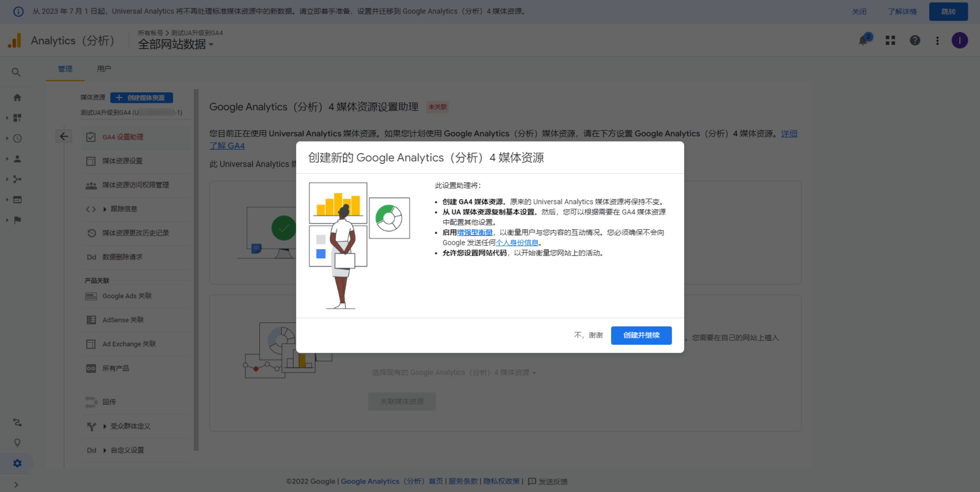Open the 选择现有的 Google Analytics 4 媒体资源 dropdown
This screenshot has height=492, width=980.
click(x=454, y=373)
